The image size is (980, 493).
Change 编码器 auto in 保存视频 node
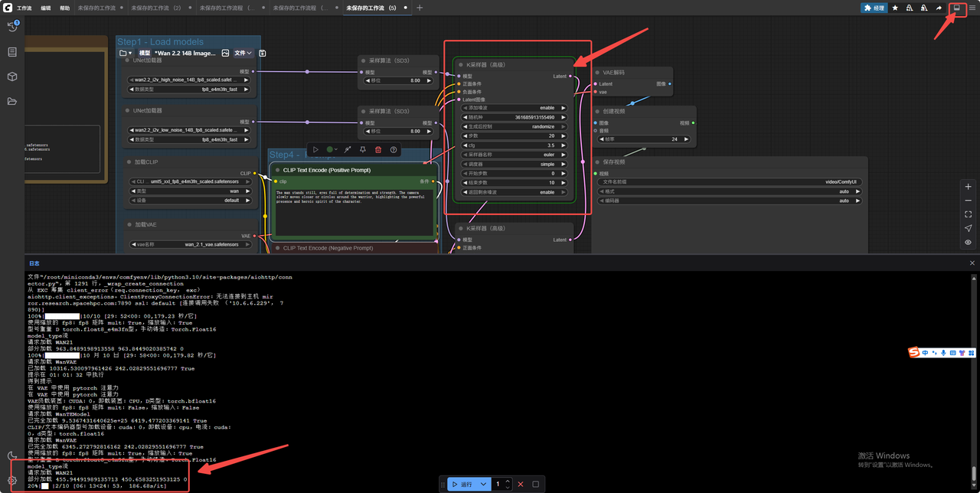coord(730,201)
